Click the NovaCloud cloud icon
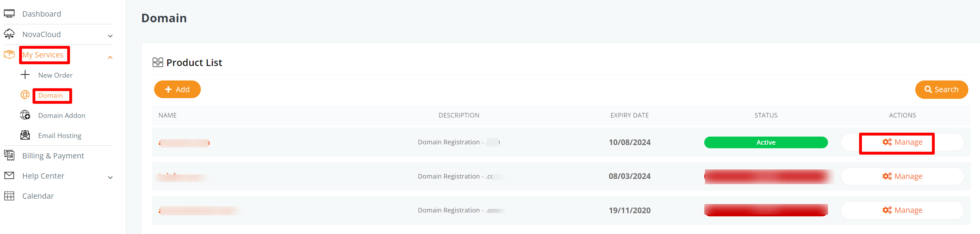 coord(9,34)
